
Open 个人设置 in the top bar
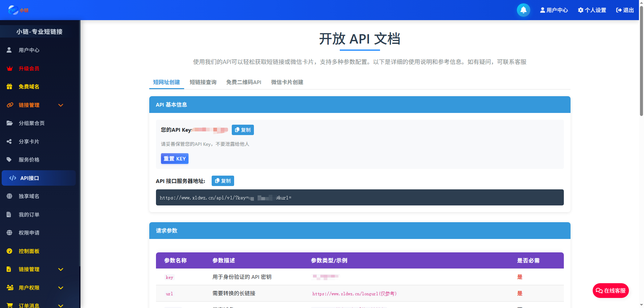592,10
